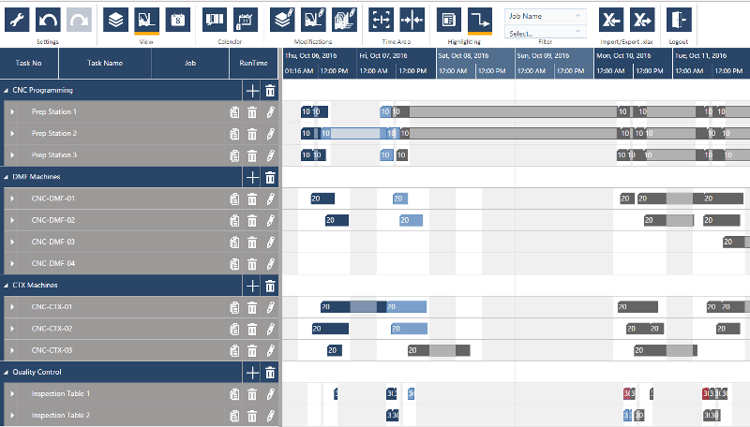The width and height of the screenshot is (750, 427).
Task: Toggle the link path highlighting icon
Action: pos(480,20)
